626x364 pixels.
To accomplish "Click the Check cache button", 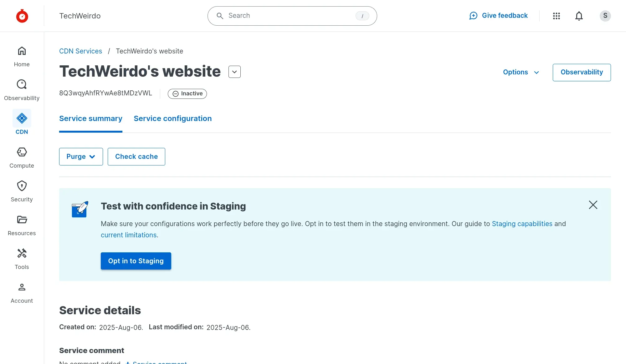I will (x=136, y=157).
